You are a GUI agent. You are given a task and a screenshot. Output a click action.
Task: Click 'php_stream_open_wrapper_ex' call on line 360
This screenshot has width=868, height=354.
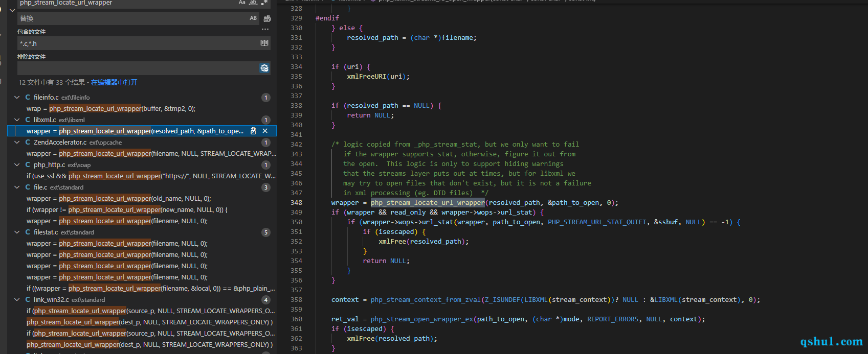tap(422, 319)
